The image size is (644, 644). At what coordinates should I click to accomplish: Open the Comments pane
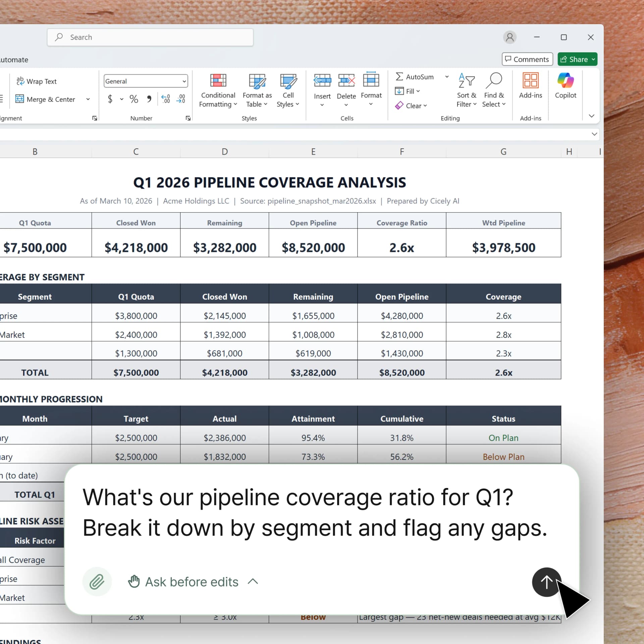[527, 59]
